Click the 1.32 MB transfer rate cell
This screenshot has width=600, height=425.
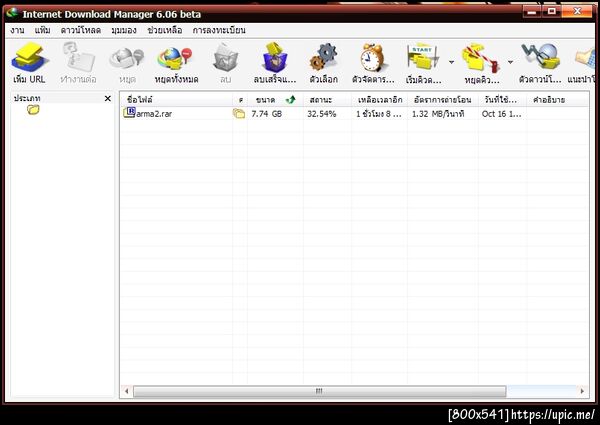(438, 114)
